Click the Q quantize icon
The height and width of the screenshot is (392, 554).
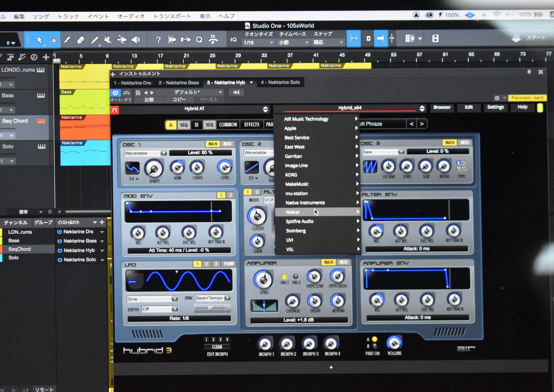pos(199,40)
